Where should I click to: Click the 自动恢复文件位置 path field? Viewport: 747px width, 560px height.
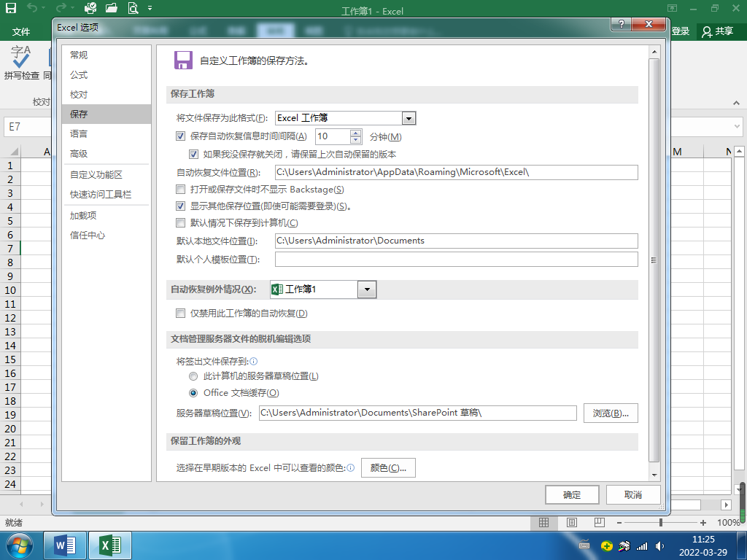(457, 172)
